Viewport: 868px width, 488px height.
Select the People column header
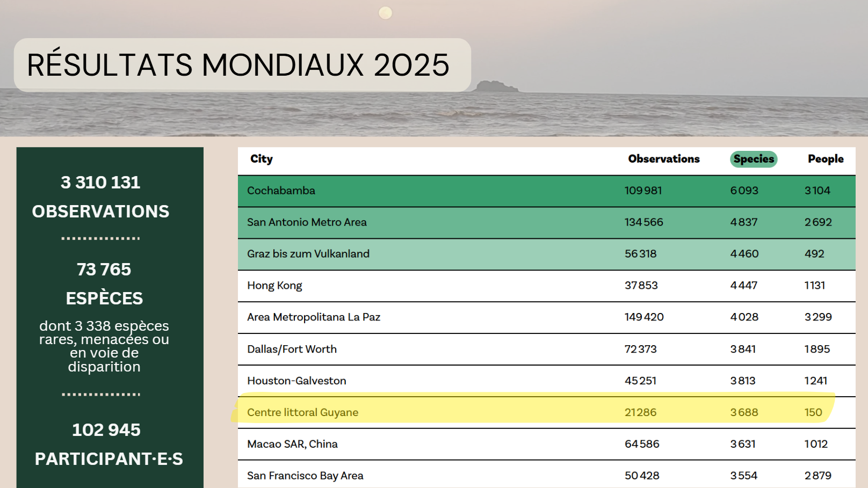click(x=825, y=159)
